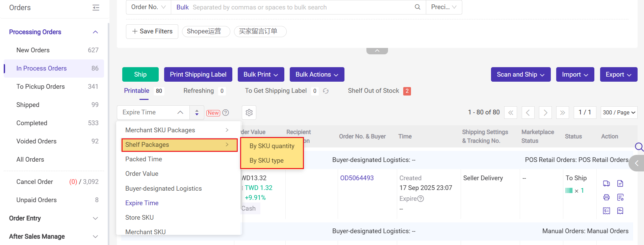The width and height of the screenshot is (644, 245).
Task: Collapse the filter panel with the up chevron tab
Action: tap(377, 51)
